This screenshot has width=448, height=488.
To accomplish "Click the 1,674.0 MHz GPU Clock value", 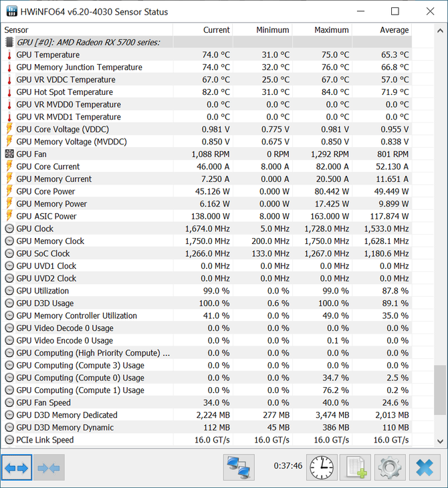I will [207, 229].
